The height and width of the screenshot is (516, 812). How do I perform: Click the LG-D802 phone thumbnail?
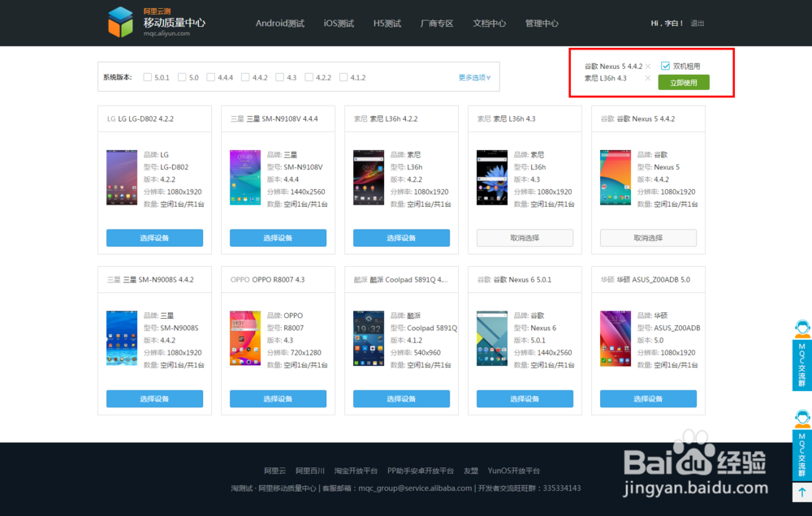pos(122,178)
